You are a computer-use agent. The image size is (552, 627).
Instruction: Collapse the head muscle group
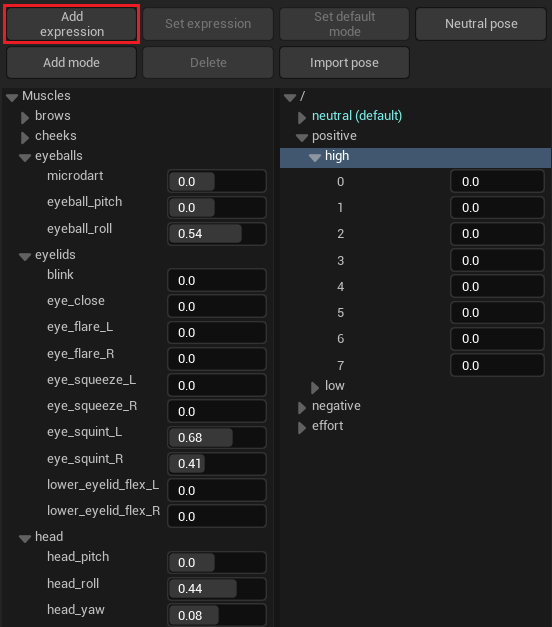click(25, 538)
